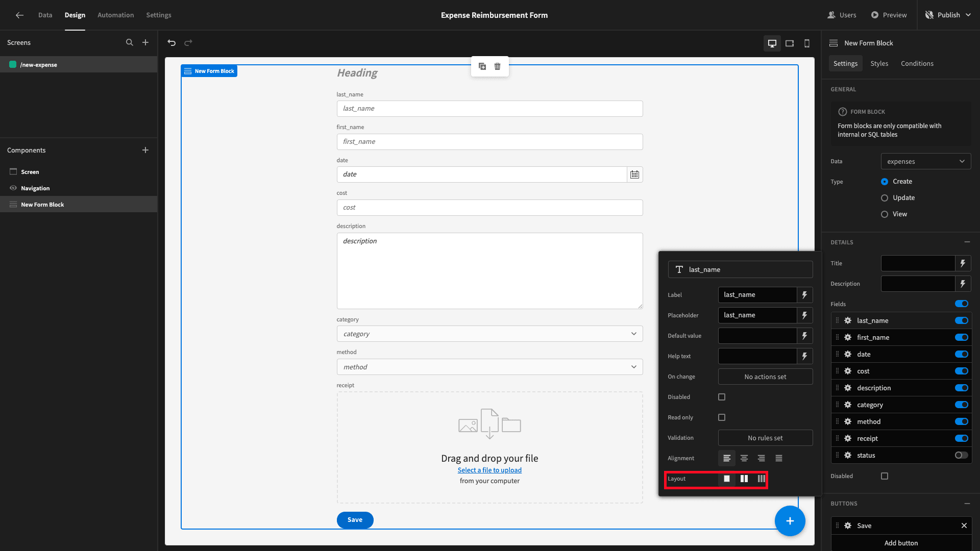Click the back arrow icon
This screenshot has width=980, height=551.
[x=19, y=15]
